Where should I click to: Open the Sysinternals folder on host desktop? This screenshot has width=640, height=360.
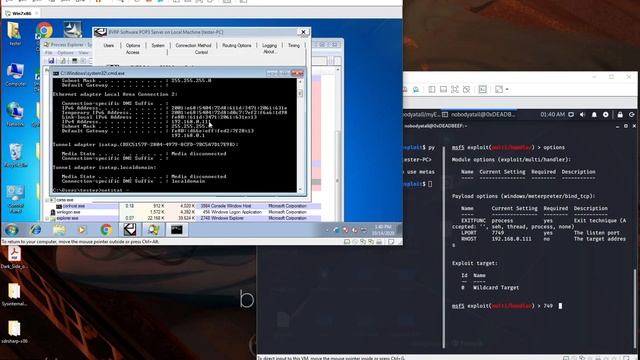click(x=14, y=294)
